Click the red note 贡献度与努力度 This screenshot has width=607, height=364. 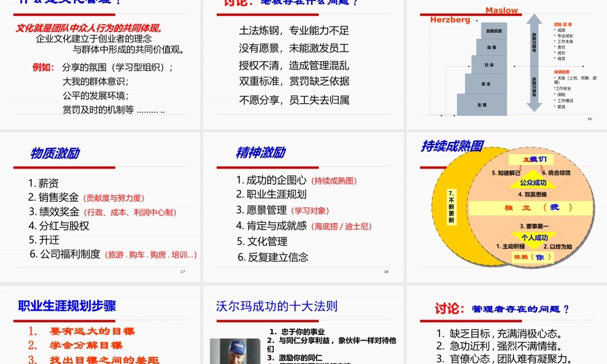point(114,198)
